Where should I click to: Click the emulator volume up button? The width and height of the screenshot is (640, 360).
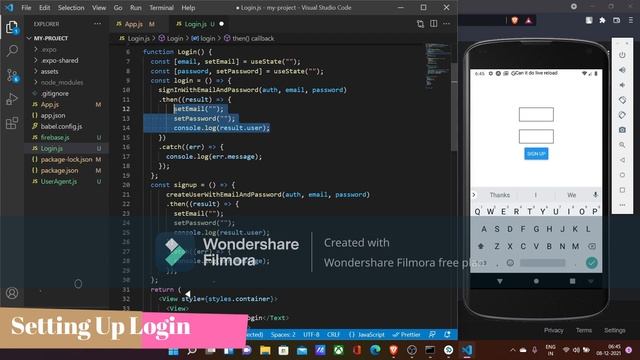(x=622, y=70)
